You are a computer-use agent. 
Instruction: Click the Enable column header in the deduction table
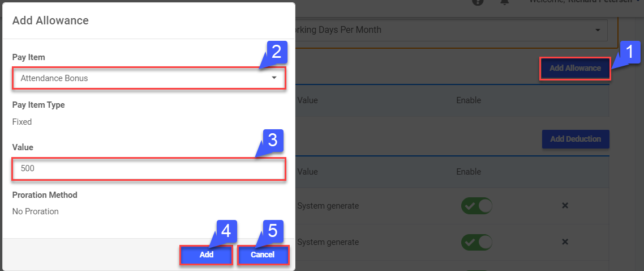point(469,172)
